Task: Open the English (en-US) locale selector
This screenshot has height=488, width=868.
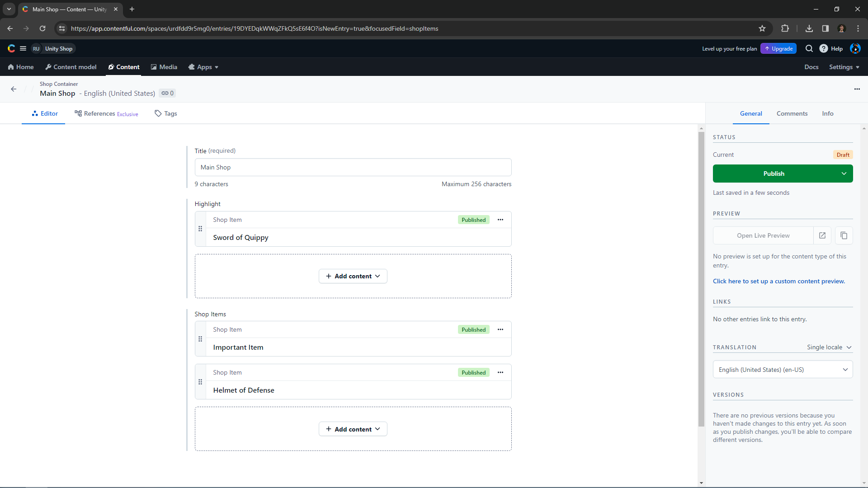Action: pos(783,369)
